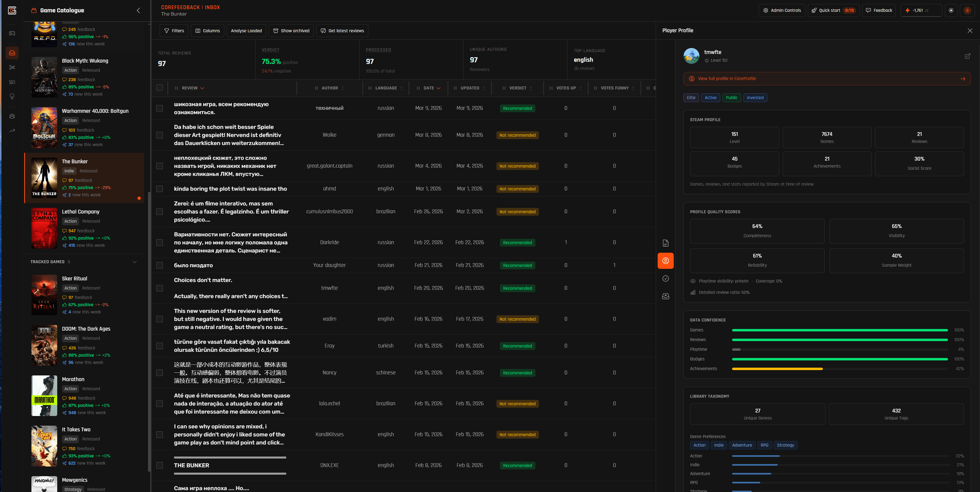Collapse the Tracked Games section chevron
The height and width of the screenshot is (492, 980).
[x=135, y=262]
